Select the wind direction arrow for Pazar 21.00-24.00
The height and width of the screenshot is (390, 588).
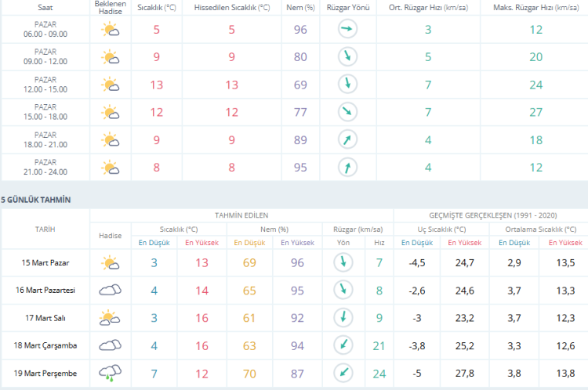click(x=346, y=167)
